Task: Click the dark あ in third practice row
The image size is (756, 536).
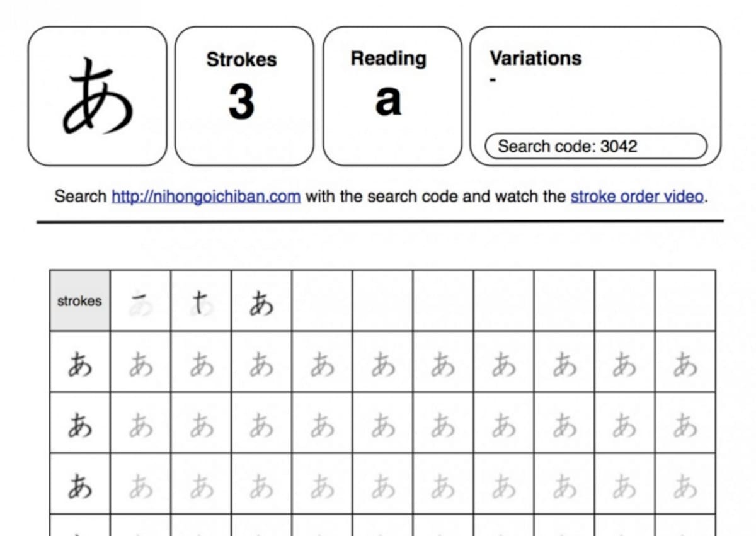Action: coord(80,486)
